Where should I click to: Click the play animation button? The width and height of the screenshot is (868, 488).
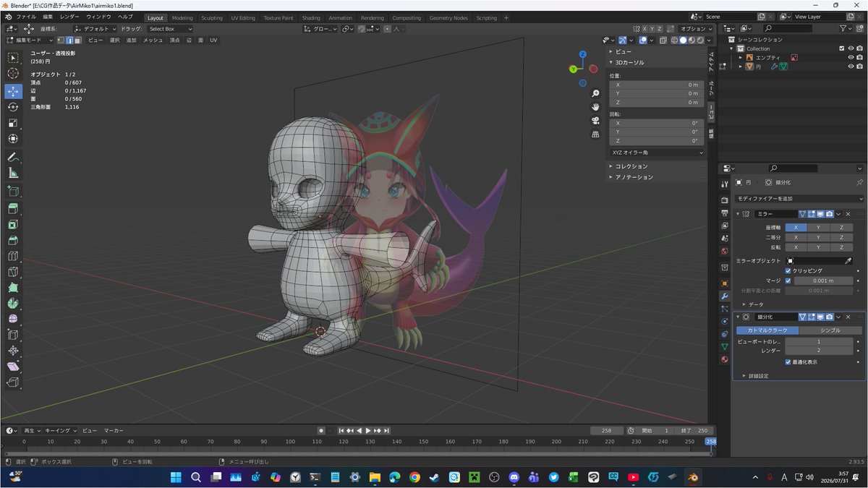point(367,430)
